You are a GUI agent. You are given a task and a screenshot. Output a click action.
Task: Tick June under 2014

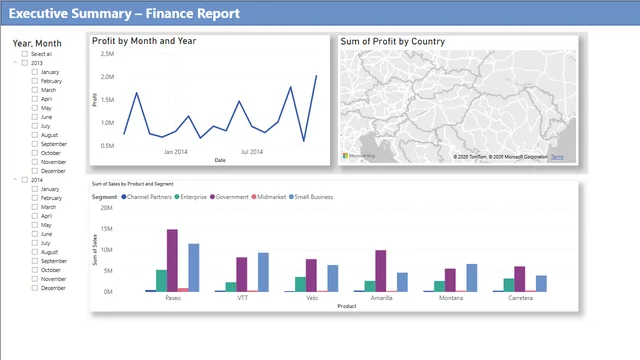tap(35, 234)
